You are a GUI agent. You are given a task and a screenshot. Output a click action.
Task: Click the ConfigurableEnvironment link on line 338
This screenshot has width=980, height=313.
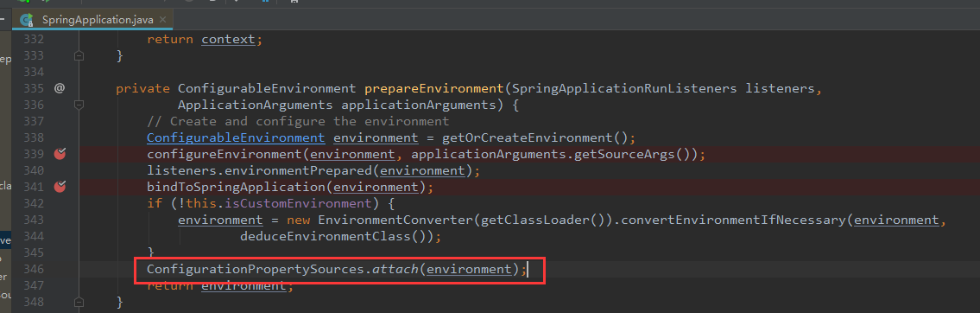(x=236, y=137)
